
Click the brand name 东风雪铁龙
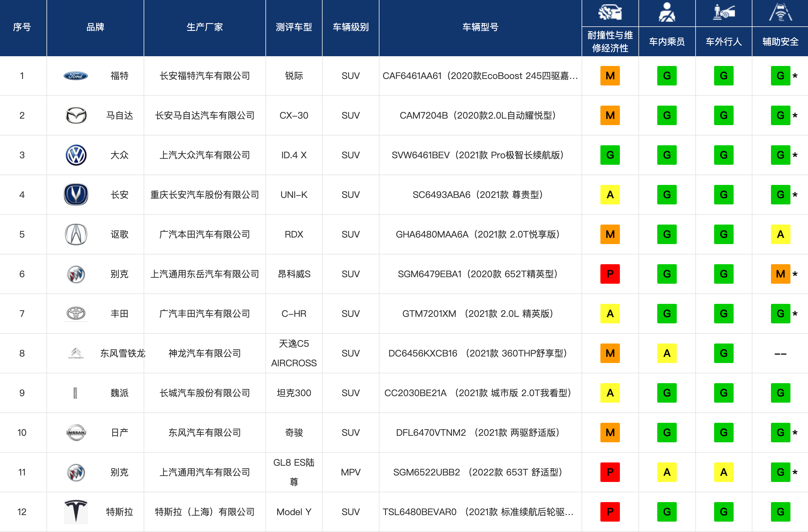coord(122,353)
